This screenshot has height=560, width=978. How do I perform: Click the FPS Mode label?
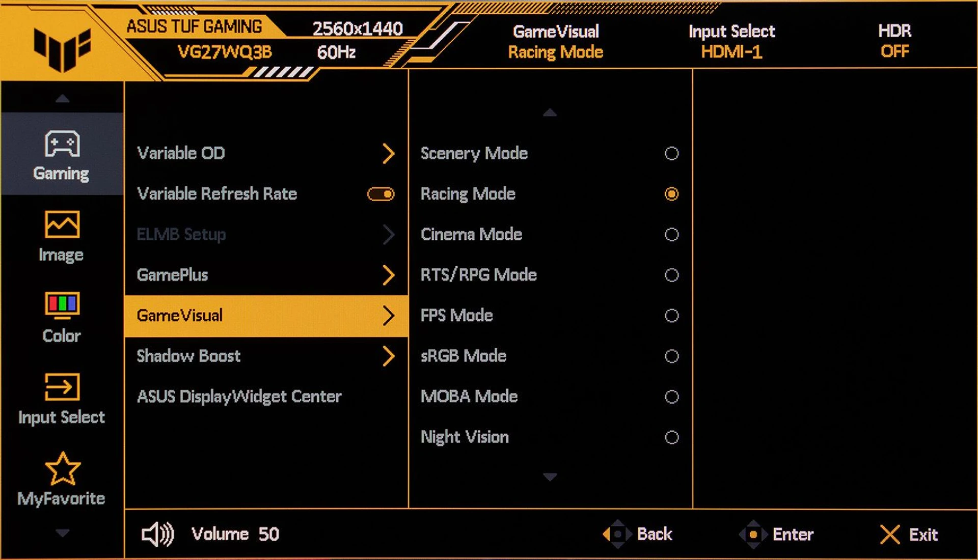[457, 316]
